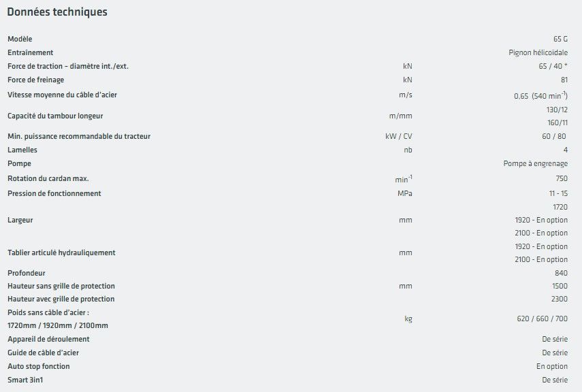Click the "Auto stop fonction" label
This screenshot has width=582, height=392.
pos(39,366)
